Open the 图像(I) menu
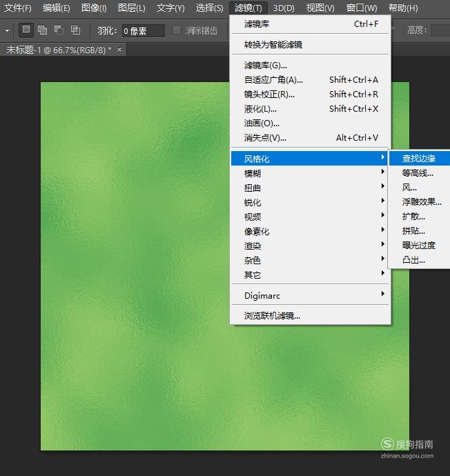Image resolution: width=450 pixels, height=476 pixels. [94, 8]
